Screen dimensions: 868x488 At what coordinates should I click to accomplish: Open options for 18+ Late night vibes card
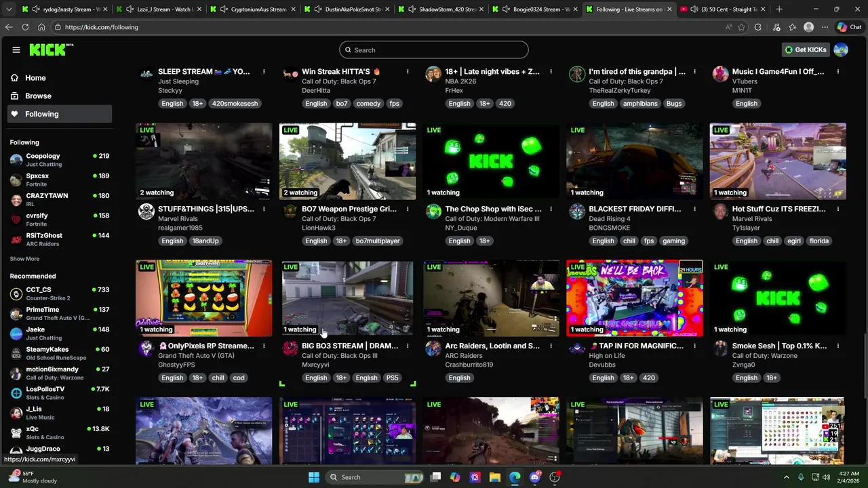pyautogui.click(x=551, y=72)
